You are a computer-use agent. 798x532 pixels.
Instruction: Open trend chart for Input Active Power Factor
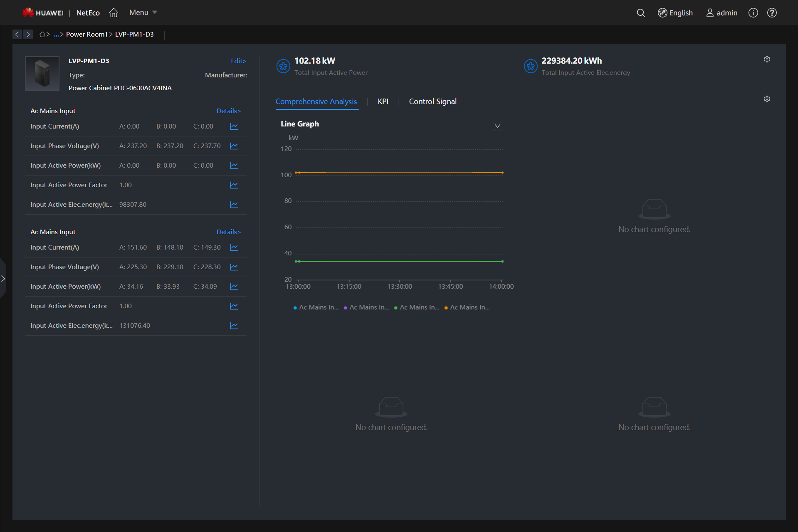(x=234, y=185)
